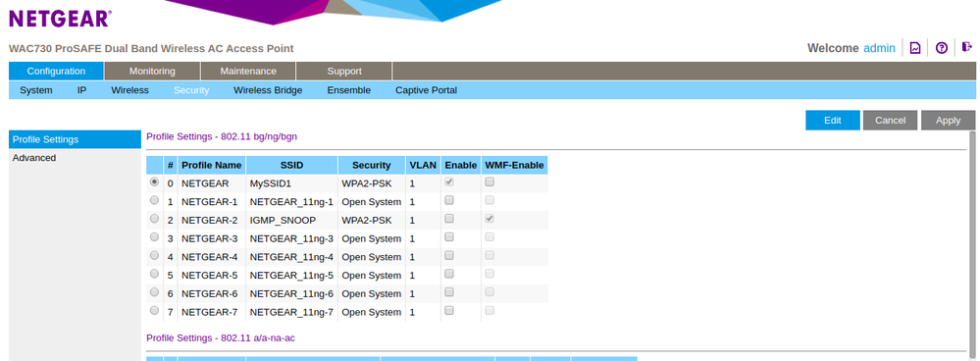This screenshot has height=361, width=980.
Task: Go to the Ensemble submenu
Action: 349,90
